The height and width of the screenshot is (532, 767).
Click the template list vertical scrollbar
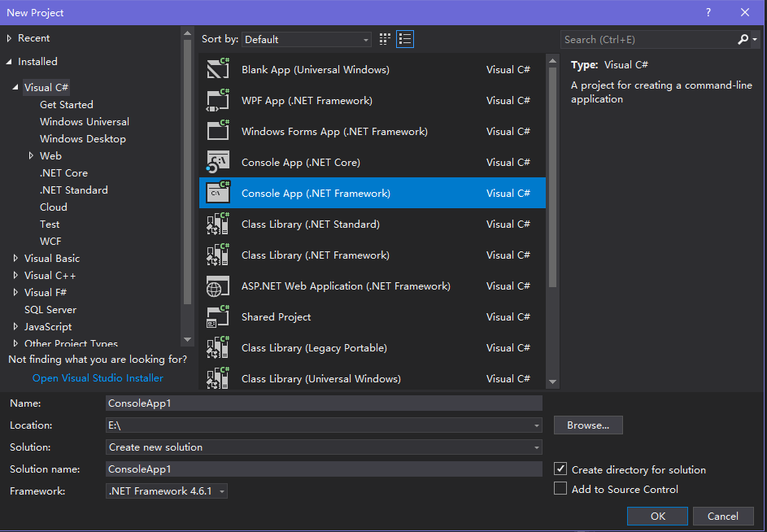(x=553, y=177)
